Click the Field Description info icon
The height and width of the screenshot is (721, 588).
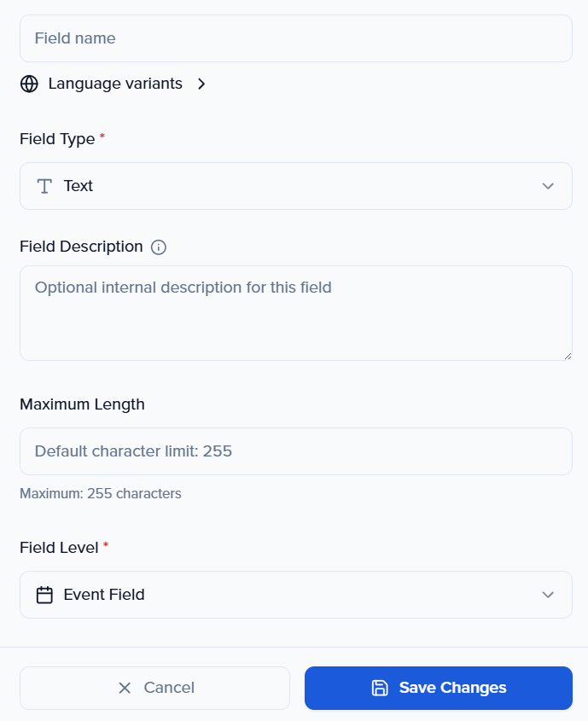[159, 247]
